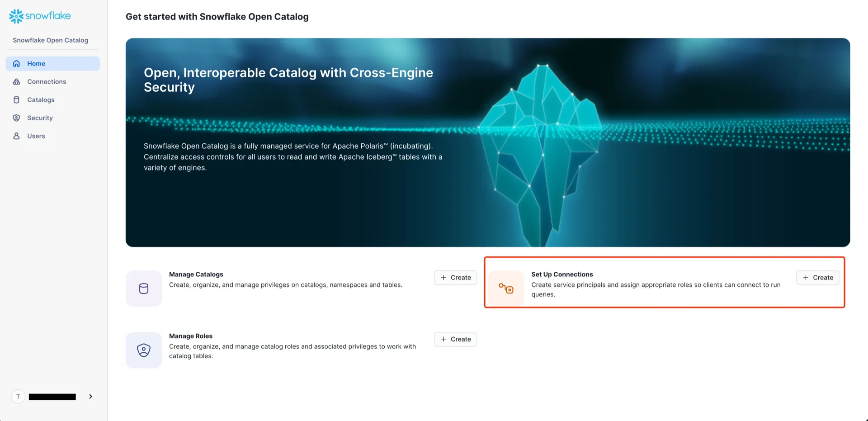The height and width of the screenshot is (421, 868).
Task: Click the 'Get started with Snowflake Open Catalog' title
Action: coord(217,17)
